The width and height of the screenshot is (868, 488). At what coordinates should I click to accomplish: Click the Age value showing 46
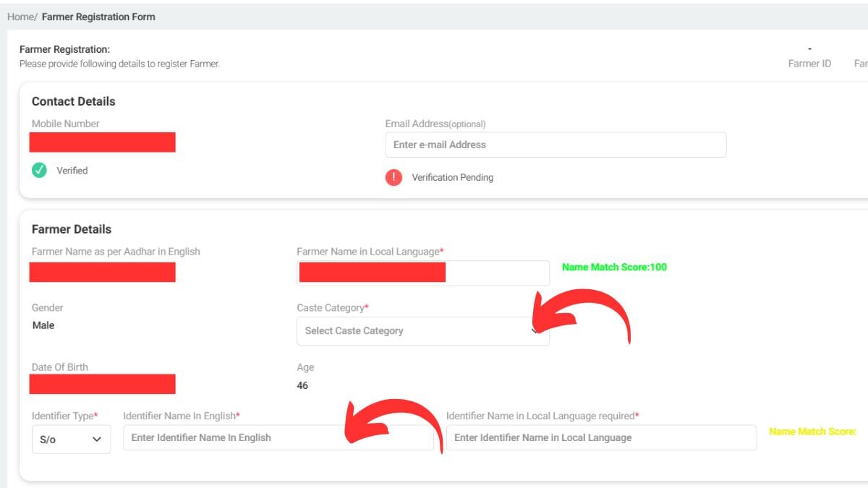[302, 385]
